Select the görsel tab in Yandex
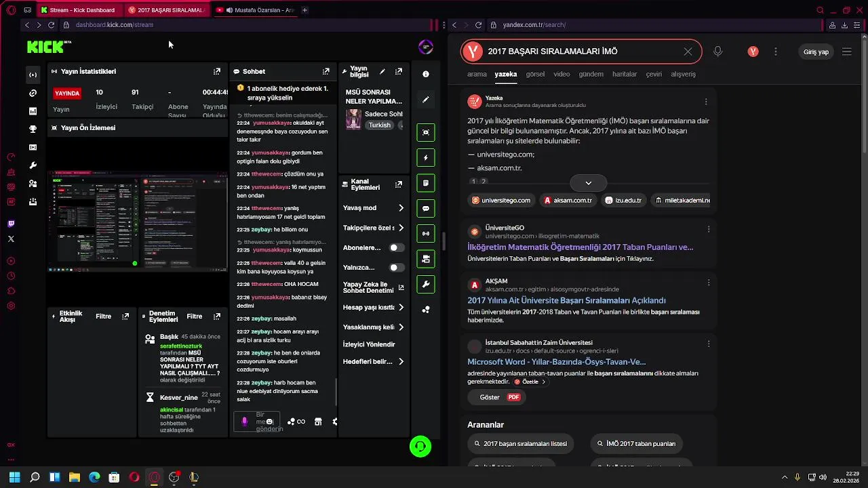 535,74
